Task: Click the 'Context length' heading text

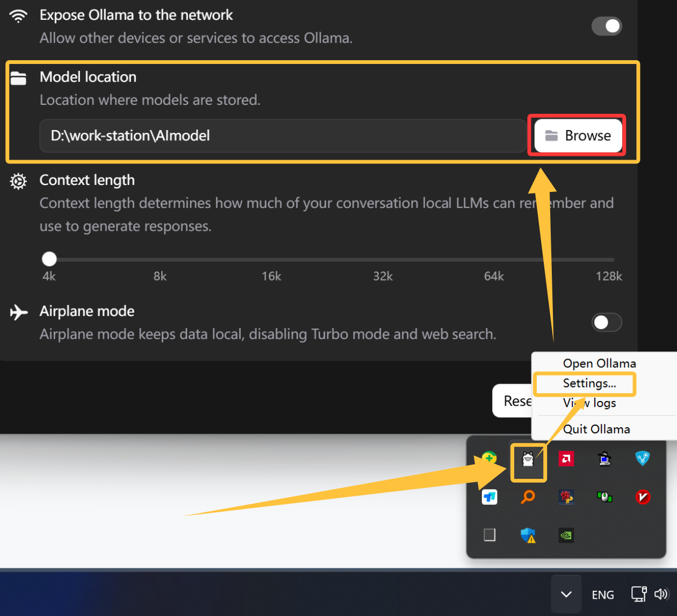Action: pos(87,180)
